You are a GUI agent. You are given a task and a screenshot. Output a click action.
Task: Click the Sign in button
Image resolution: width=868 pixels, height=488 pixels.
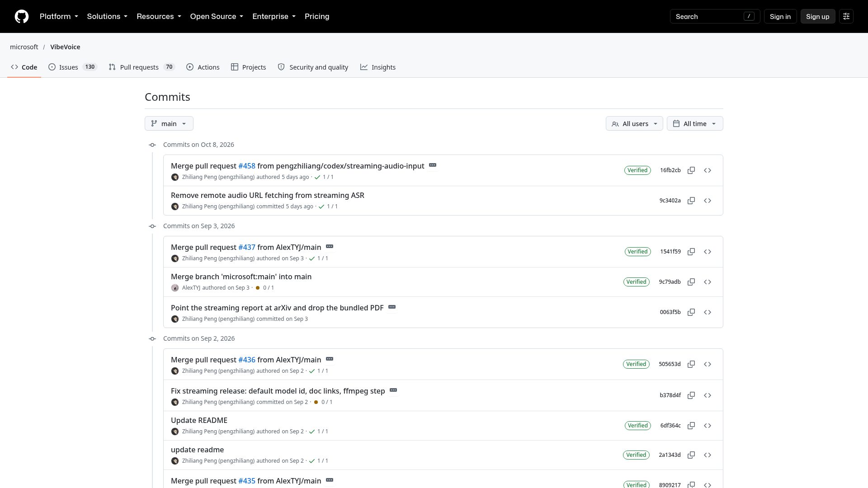coord(780,16)
